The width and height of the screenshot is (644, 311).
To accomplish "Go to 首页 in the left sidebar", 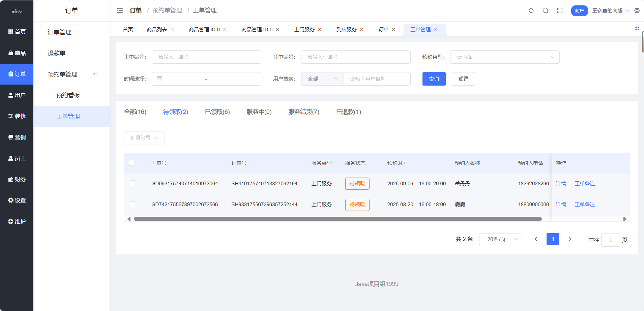I will (x=17, y=32).
